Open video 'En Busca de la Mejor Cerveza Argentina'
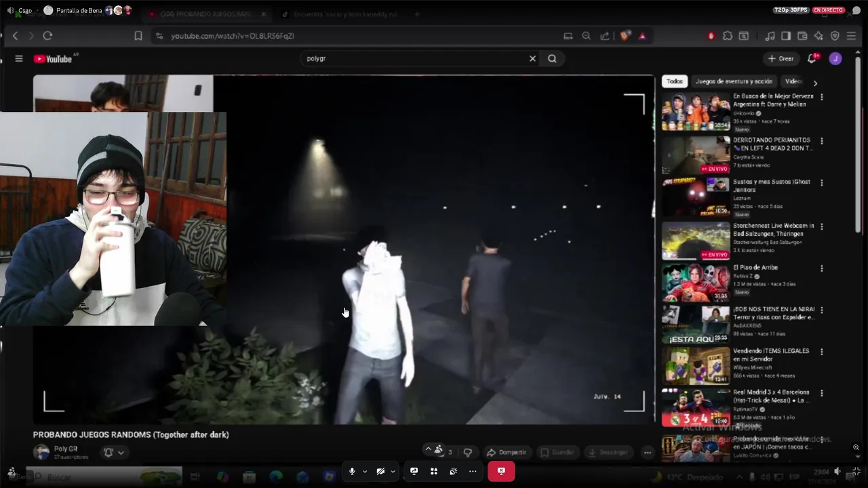Screen dimensions: 868x488 (773, 100)
